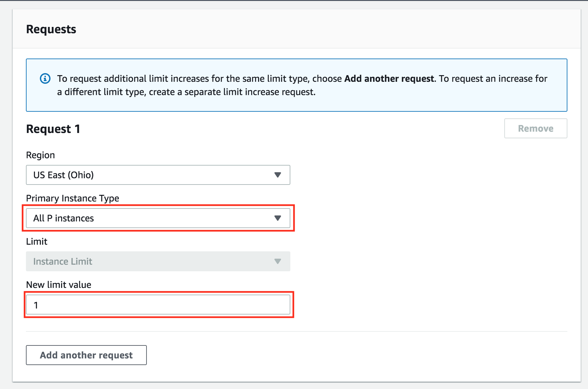
Task: Click the Limit field label
Action: 37,242
